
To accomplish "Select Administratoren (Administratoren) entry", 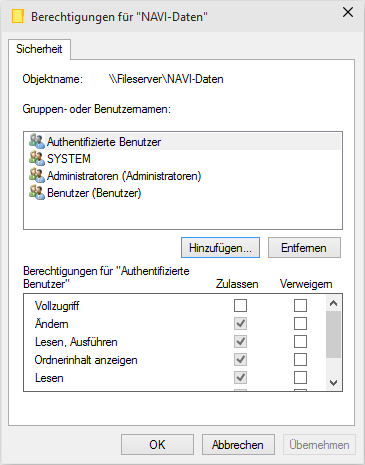I will click(x=183, y=176).
